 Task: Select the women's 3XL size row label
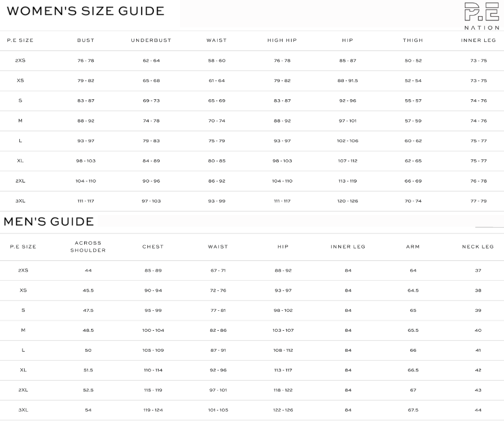click(20, 201)
